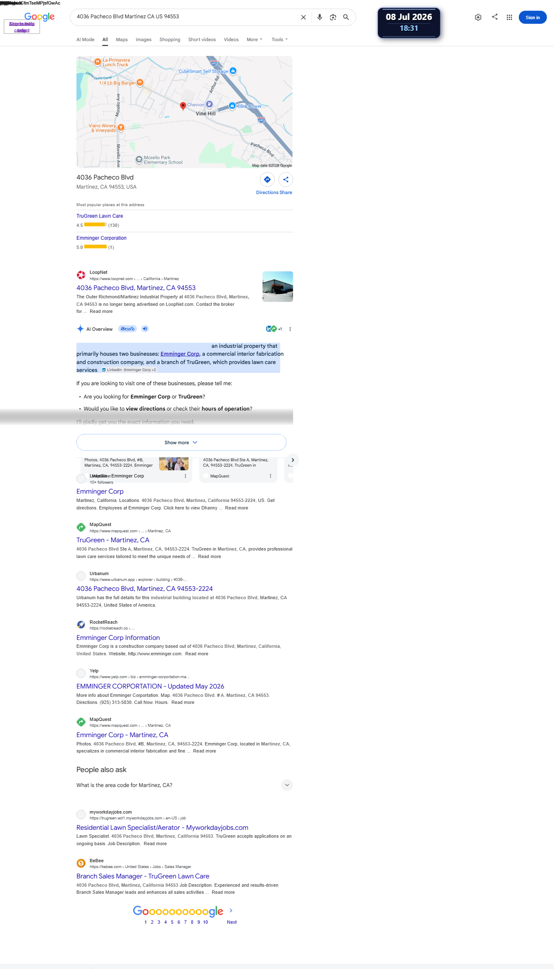Switch AI Overview language to Telugu
560x969 pixels.
[128, 329]
